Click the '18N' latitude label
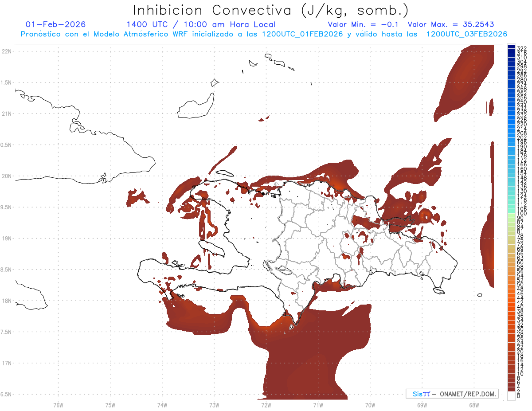 coord(7,301)
